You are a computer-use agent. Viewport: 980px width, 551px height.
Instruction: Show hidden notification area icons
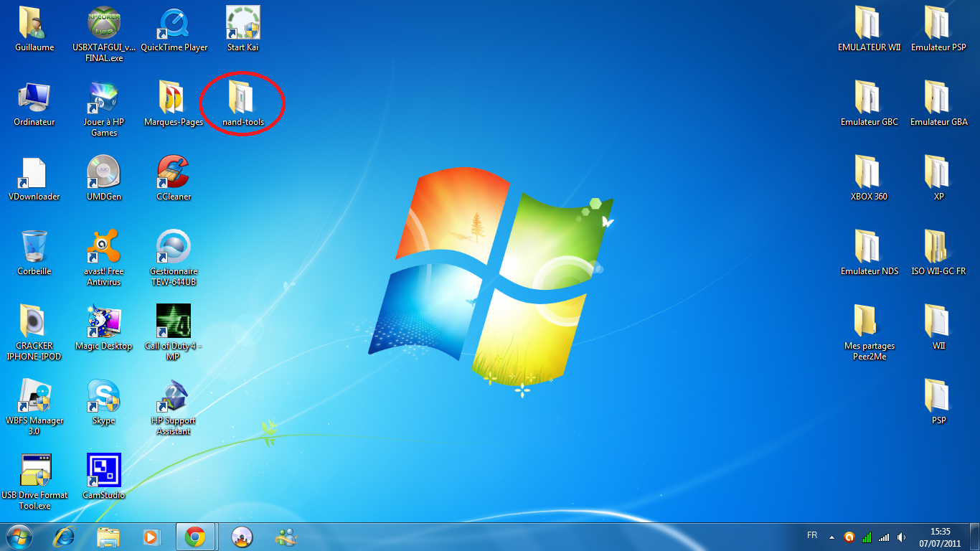pyautogui.click(x=831, y=537)
